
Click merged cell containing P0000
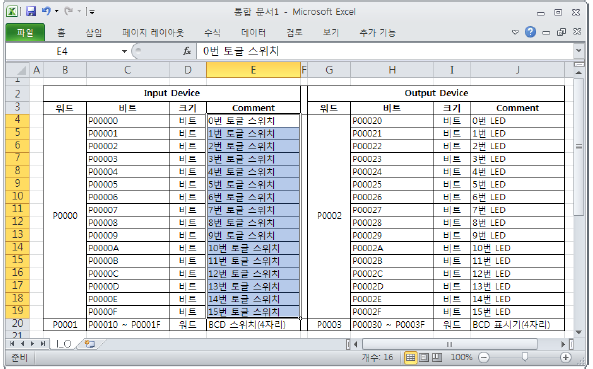65,216
